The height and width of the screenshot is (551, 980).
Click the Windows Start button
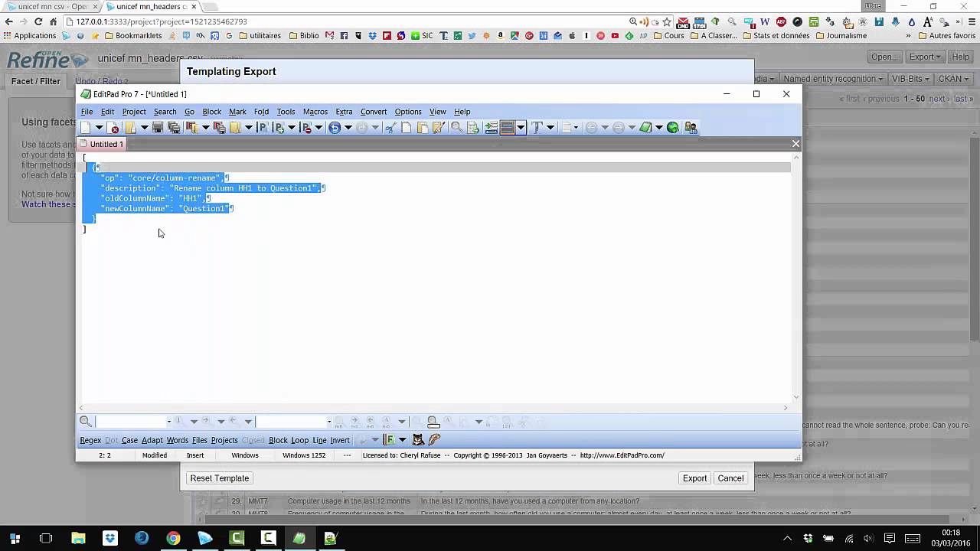[x=15, y=538]
